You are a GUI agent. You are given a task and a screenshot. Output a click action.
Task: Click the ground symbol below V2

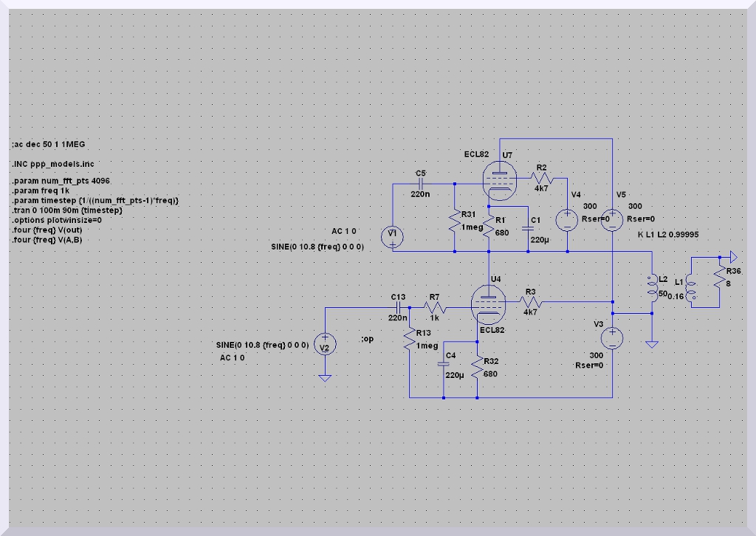(323, 378)
